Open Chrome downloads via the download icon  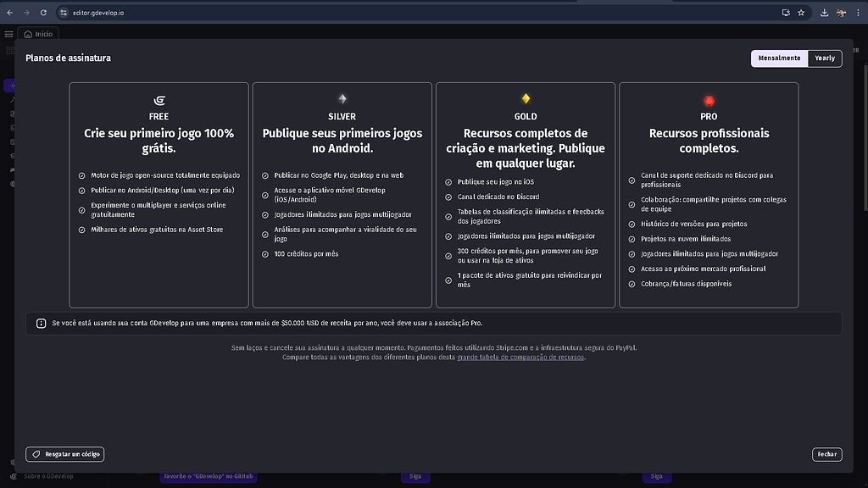coord(822,12)
